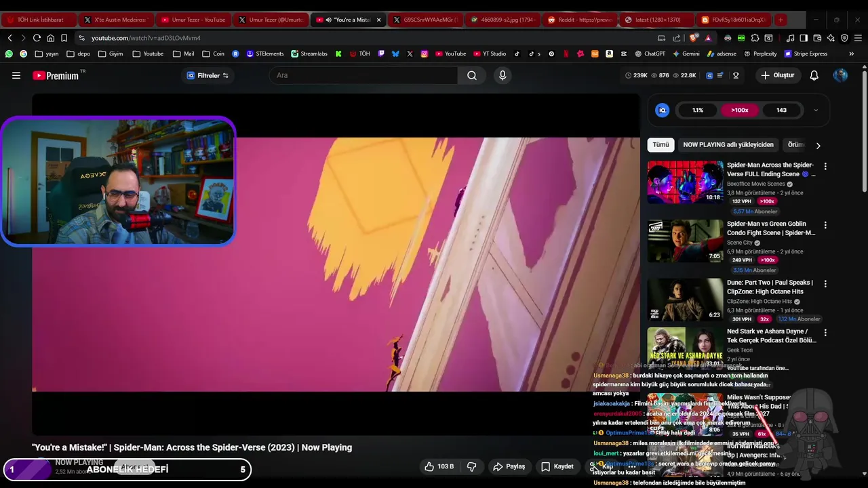Open YouTube notifications bell
868x488 pixels.
point(814,75)
